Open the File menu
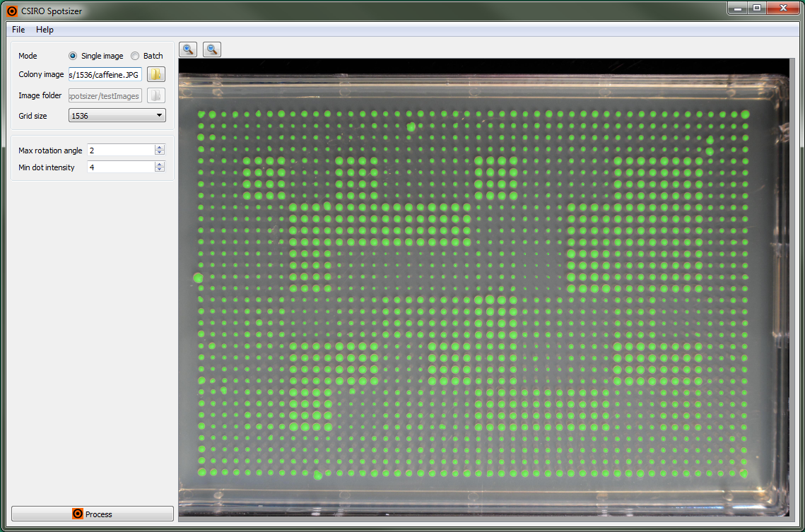 click(18, 30)
